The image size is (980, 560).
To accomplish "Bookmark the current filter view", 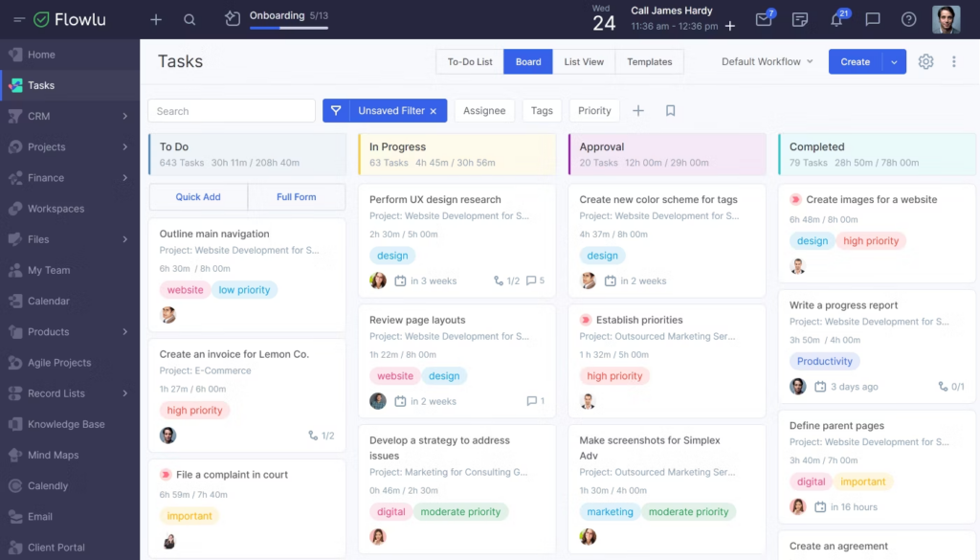I will click(671, 110).
